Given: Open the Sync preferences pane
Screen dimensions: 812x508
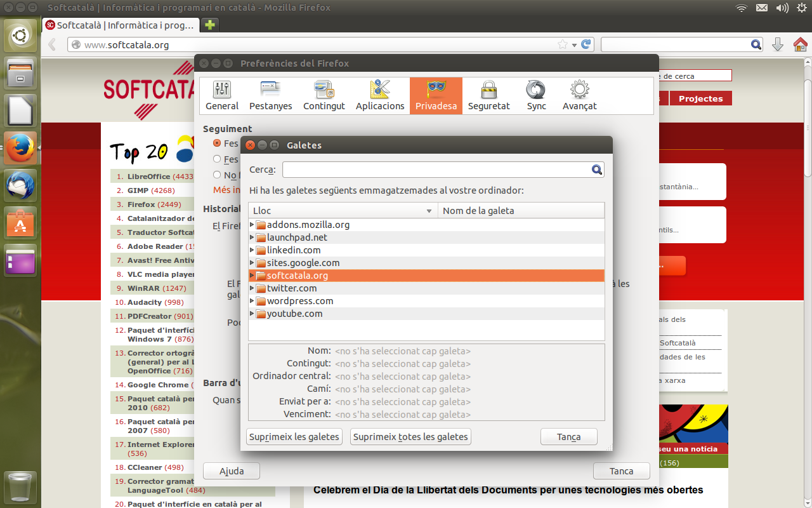Looking at the screenshot, I should [x=536, y=96].
